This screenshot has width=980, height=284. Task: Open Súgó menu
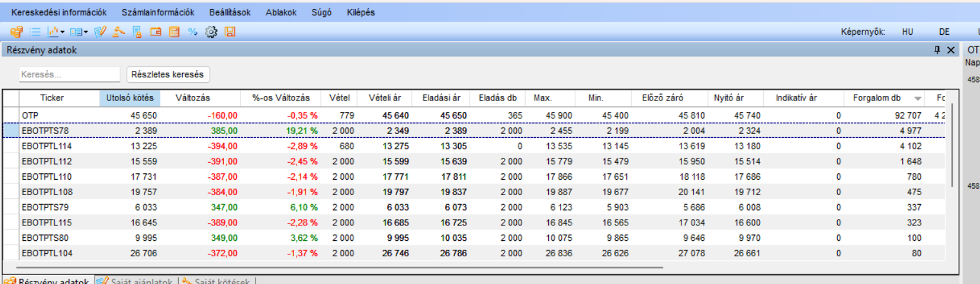(321, 12)
